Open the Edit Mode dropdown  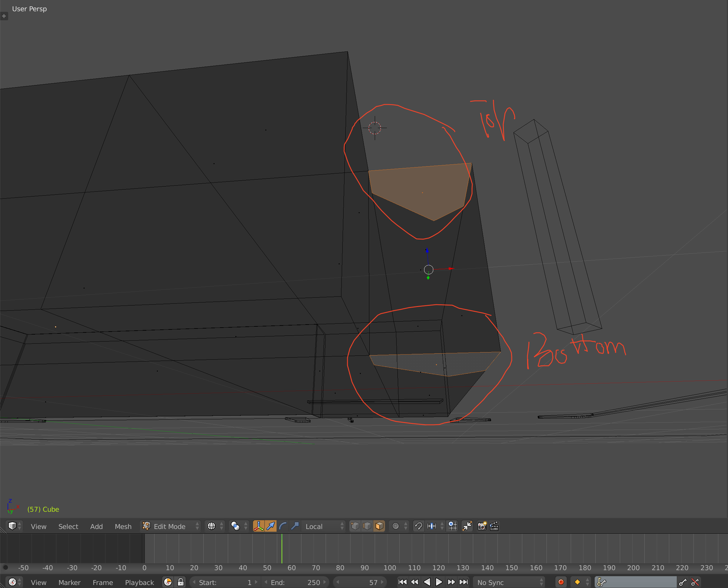pyautogui.click(x=169, y=526)
